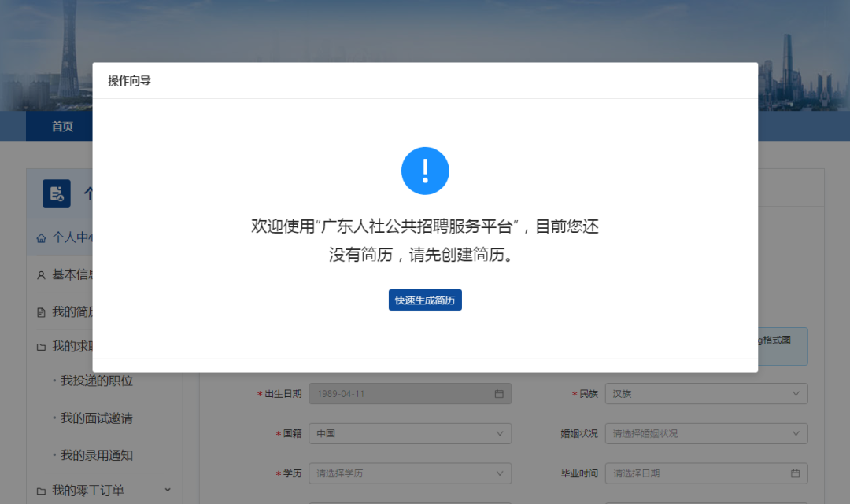Click the person icon beside 基本信息

coord(41,275)
